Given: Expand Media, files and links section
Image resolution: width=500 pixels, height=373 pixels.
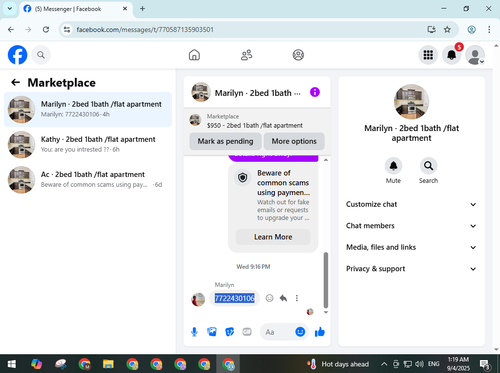Looking at the screenshot, I should (411, 247).
